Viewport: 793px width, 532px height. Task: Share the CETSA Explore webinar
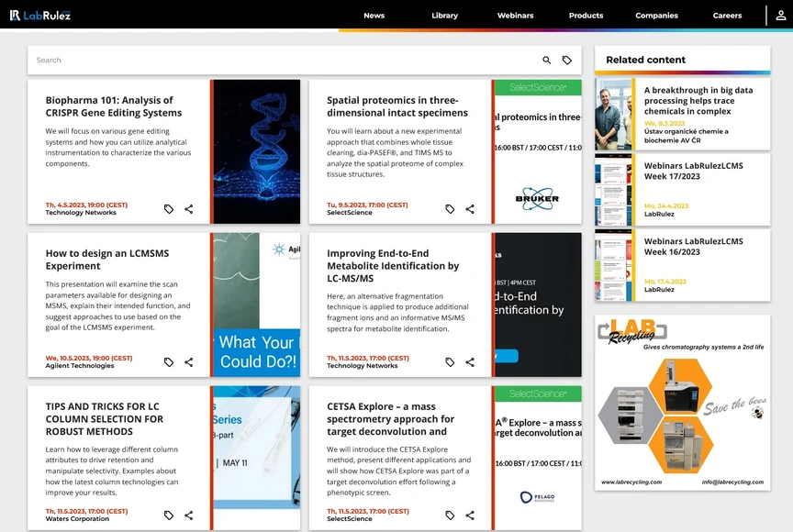tap(470, 515)
